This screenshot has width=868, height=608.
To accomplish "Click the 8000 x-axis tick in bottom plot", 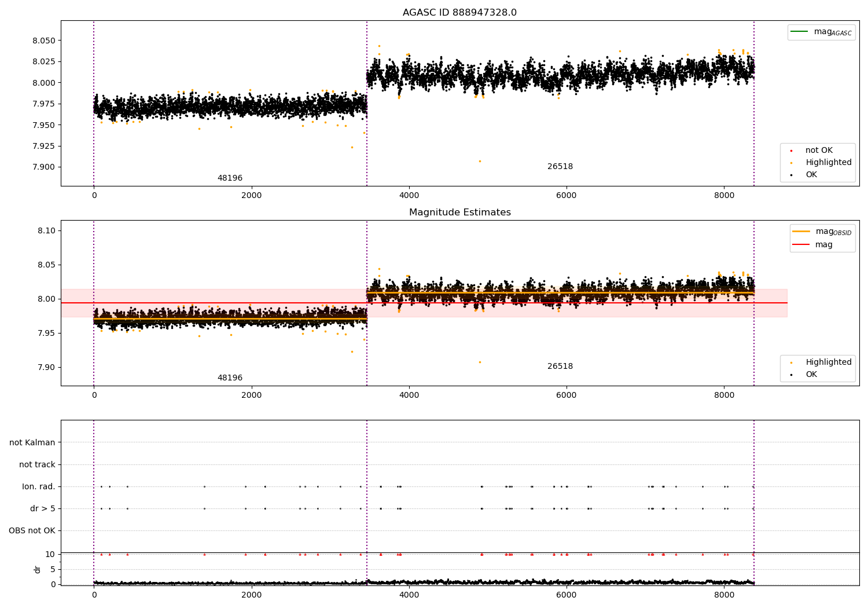I will [724, 595].
